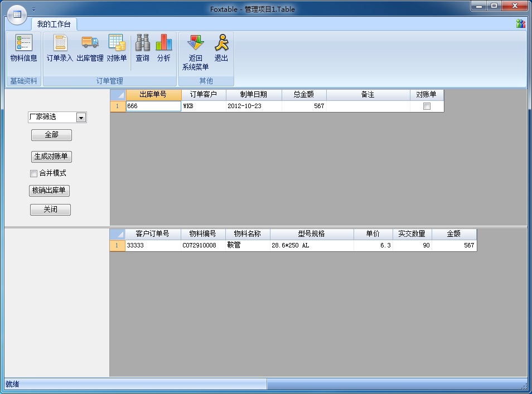Viewport: 532px width, 394px height.
Task: Click 生成对账单 button
Action: pos(51,156)
